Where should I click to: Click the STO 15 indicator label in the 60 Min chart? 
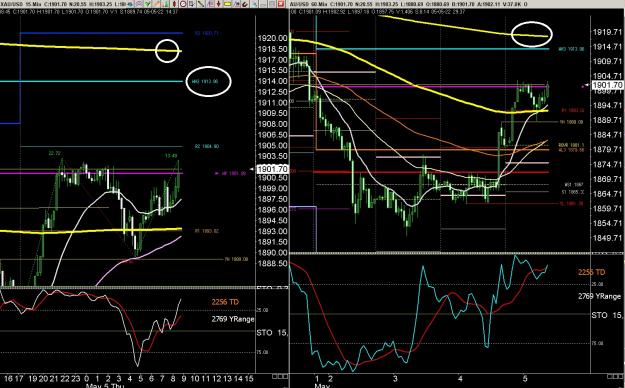click(x=607, y=315)
